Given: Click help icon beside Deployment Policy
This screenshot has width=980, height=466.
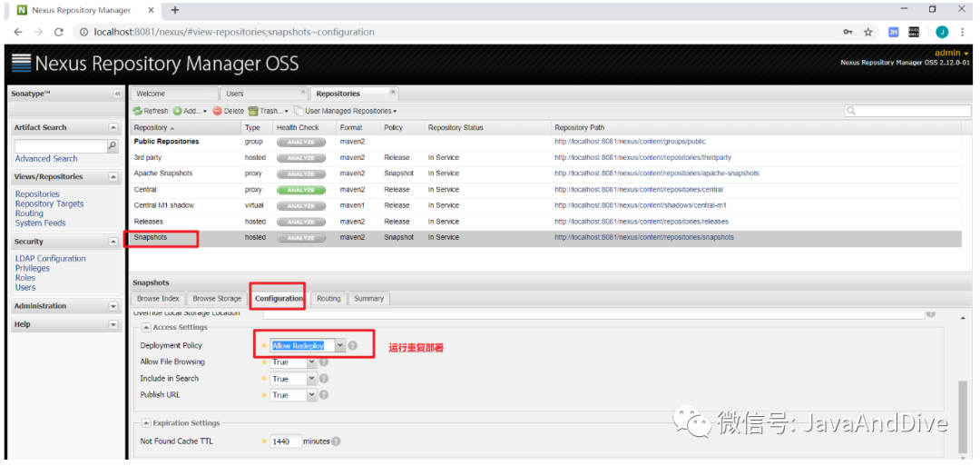Looking at the screenshot, I should tap(352, 345).
